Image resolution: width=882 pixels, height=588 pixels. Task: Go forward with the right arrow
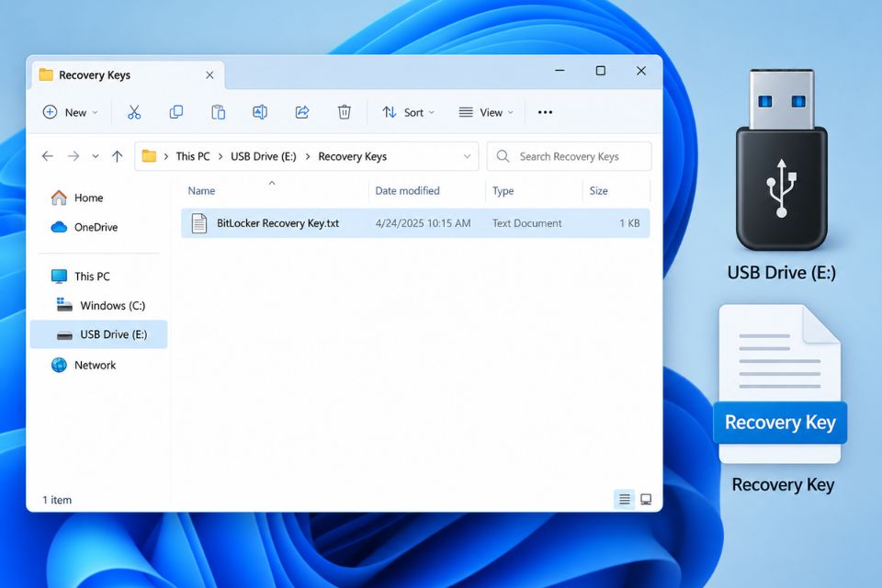73,156
